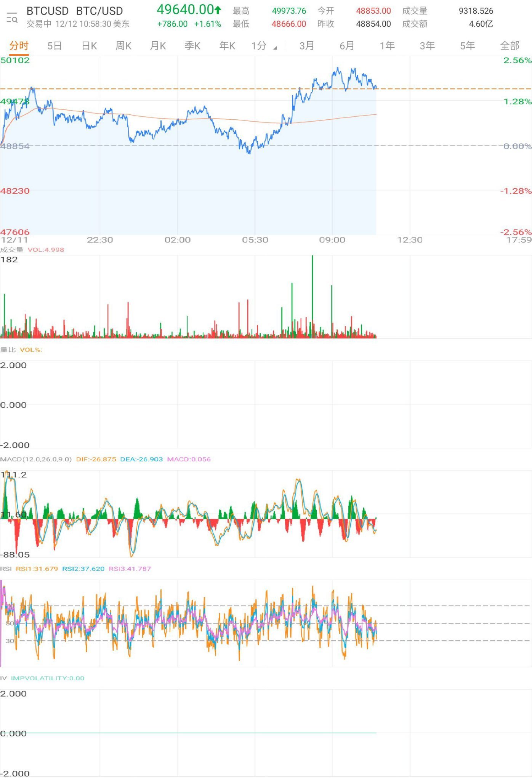
Task: Click the 成交量 VOL:4.998 indicator label
Action: click(x=32, y=250)
